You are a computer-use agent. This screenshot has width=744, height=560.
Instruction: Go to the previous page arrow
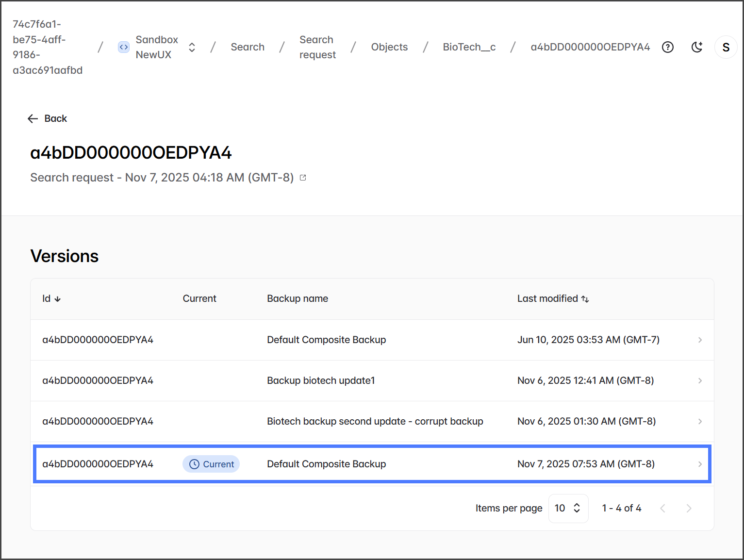(662, 508)
